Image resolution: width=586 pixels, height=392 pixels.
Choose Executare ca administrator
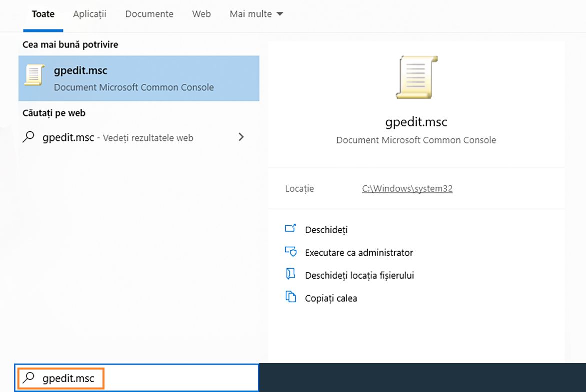coord(359,253)
